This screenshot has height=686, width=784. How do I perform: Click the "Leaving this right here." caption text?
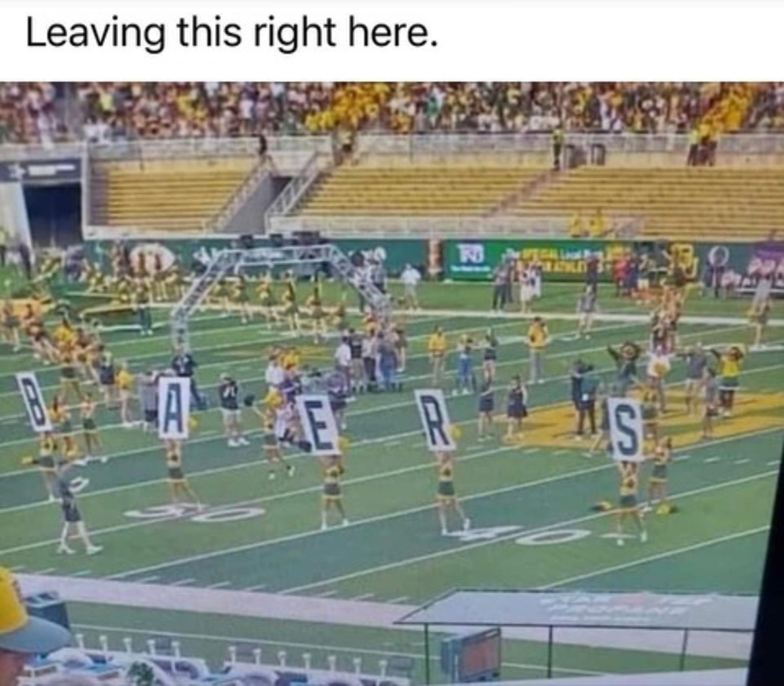[x=231, y=34]
